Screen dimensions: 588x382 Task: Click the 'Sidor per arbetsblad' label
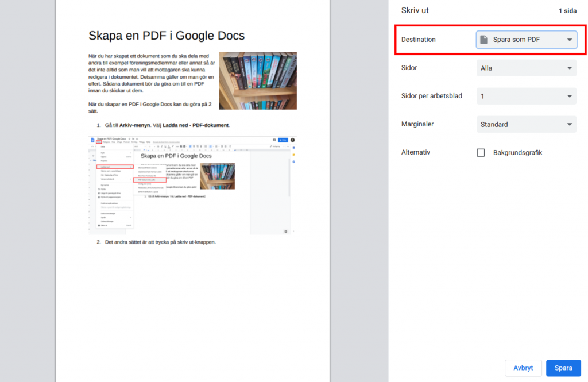(432, 96)
